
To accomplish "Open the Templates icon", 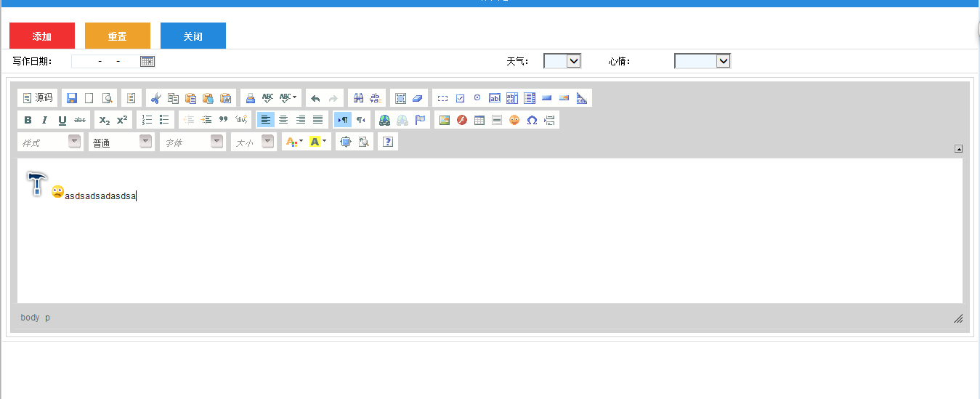I will 131,98.
